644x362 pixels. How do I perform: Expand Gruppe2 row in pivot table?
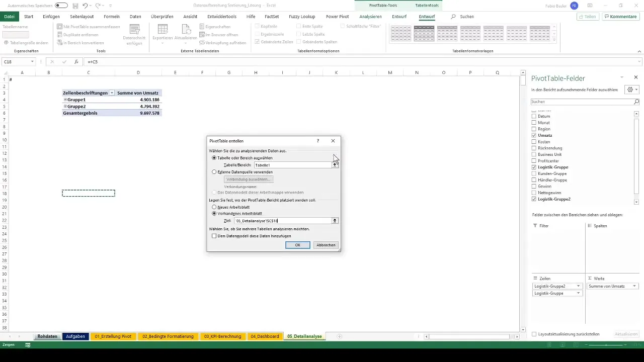[x=65, y=107]
